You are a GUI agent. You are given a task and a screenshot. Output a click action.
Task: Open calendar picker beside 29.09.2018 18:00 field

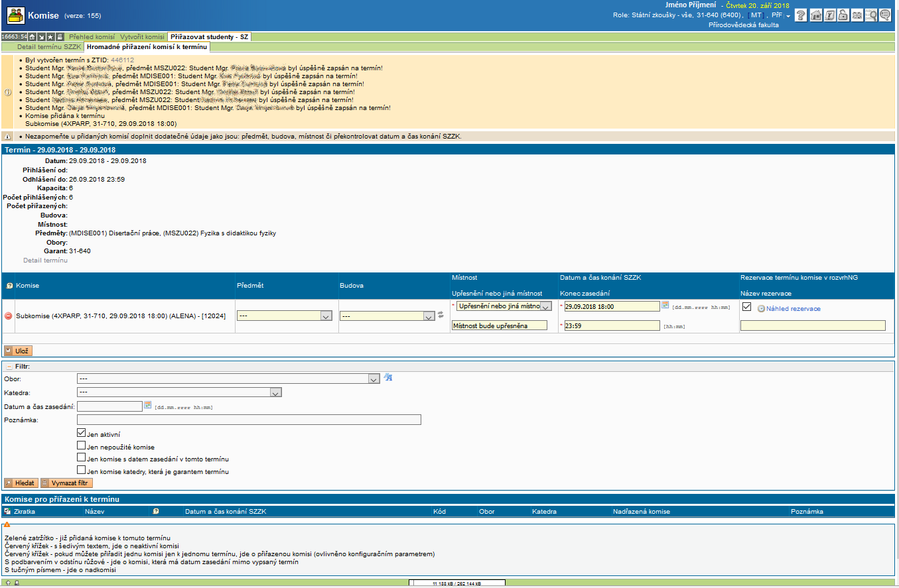click(665, 306)
